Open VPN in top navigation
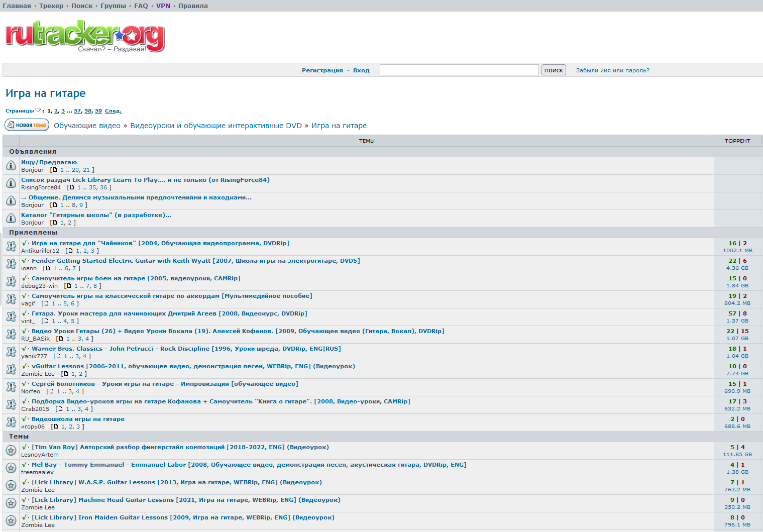The height and width of the screenshot is (532, 763). tap(163, 6)
